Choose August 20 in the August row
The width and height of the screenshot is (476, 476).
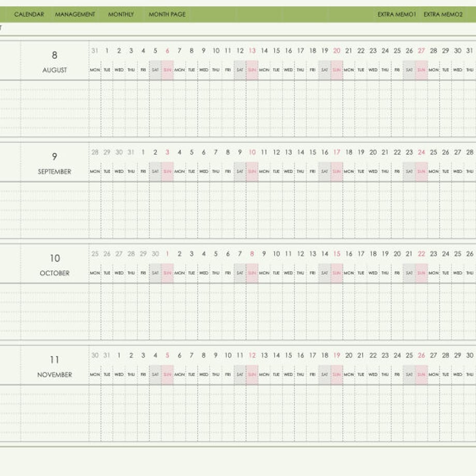click(337, 51)
